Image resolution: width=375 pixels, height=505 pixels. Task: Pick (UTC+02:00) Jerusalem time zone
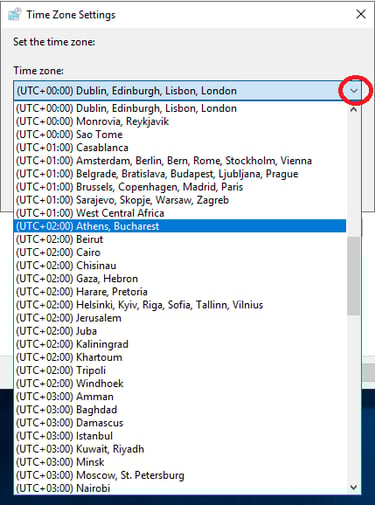click(x=180, y=318)
